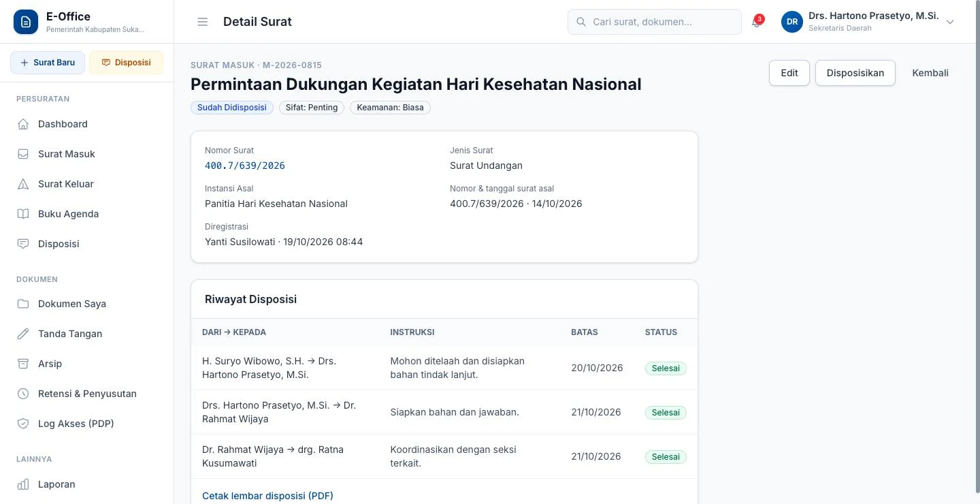Image resolution: width=980 pixels, height=504 pixels.
Task: Select instruction text 'Siapkan bahan dan jawaban.'
Action: point(455,412)
